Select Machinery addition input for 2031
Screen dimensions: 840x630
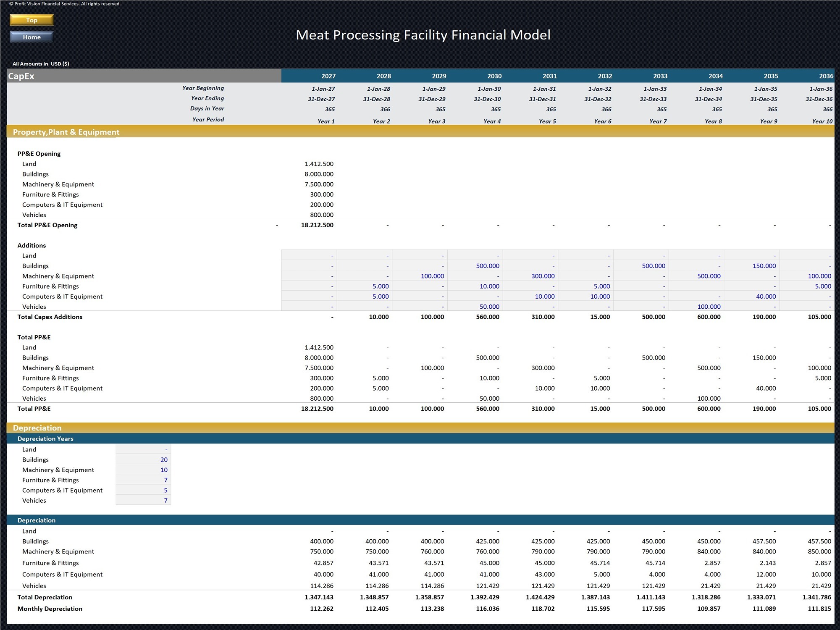point(530,276)
